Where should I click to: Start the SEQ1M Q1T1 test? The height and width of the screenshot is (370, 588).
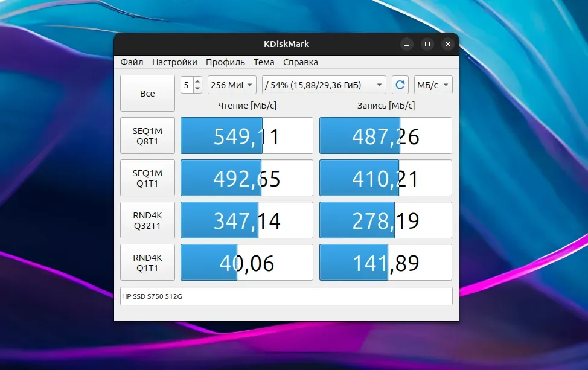pyautogui.click(x=147, y=178)
